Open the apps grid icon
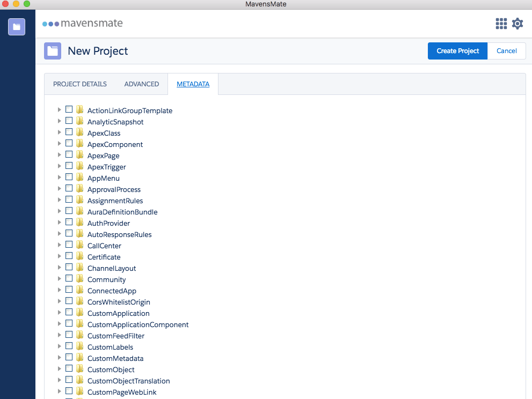 coord(501,24)
